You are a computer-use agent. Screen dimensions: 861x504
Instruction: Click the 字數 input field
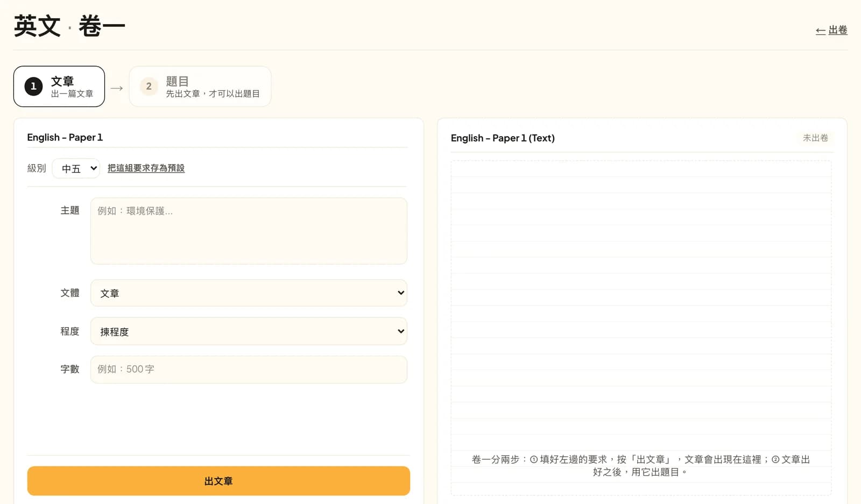click(x=249, y=370)
